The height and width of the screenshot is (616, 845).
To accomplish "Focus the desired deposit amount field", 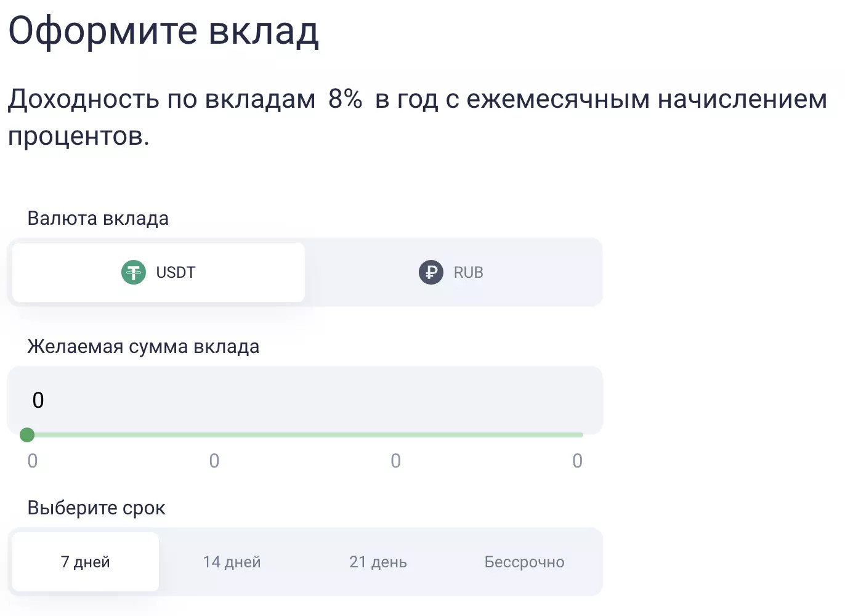I will point(305,400).
